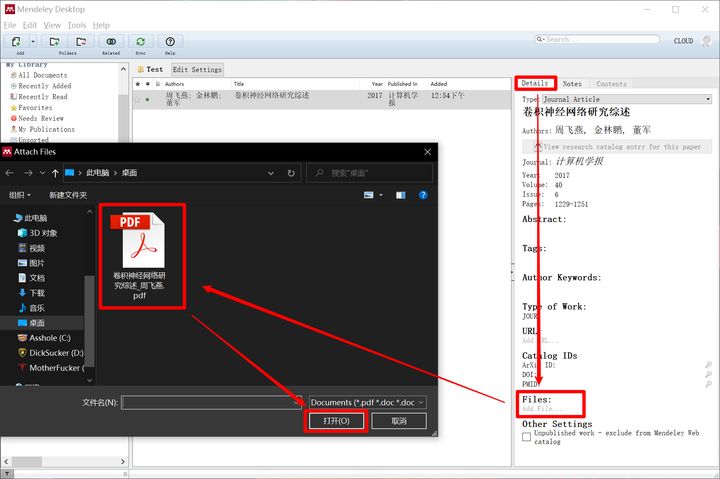Click the Back arrow in Attach Files dialog
Screen dimensions: 720x479
point(10,173)
